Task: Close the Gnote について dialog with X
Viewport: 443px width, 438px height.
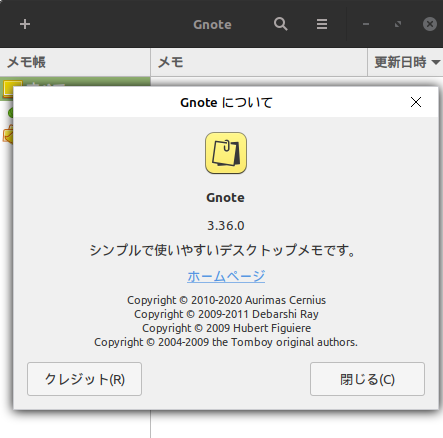Action: point(416,102)
